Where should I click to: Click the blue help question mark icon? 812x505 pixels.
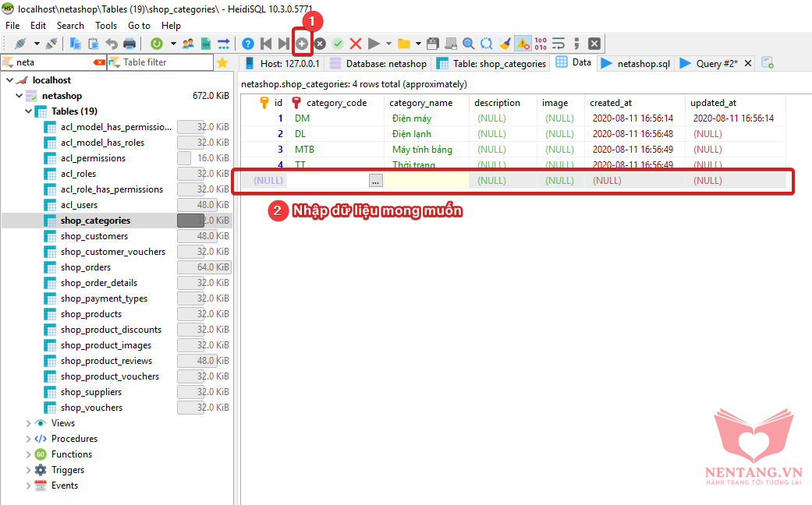click(248, 44)
